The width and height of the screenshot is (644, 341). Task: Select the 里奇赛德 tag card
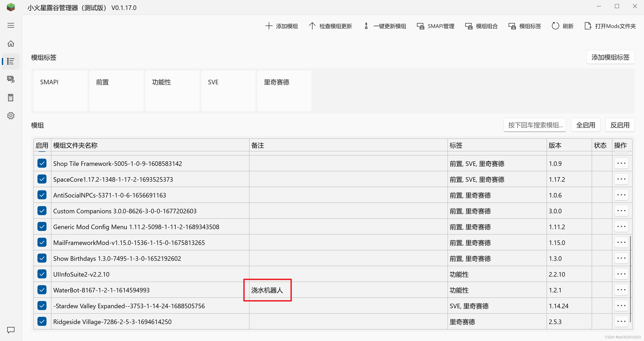point(285,91)
